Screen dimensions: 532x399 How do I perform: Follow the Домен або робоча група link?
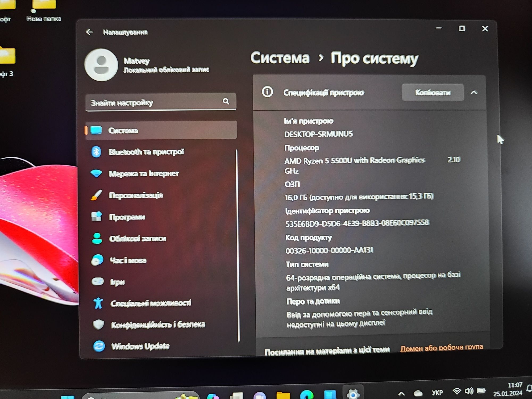tap(442, 347)
